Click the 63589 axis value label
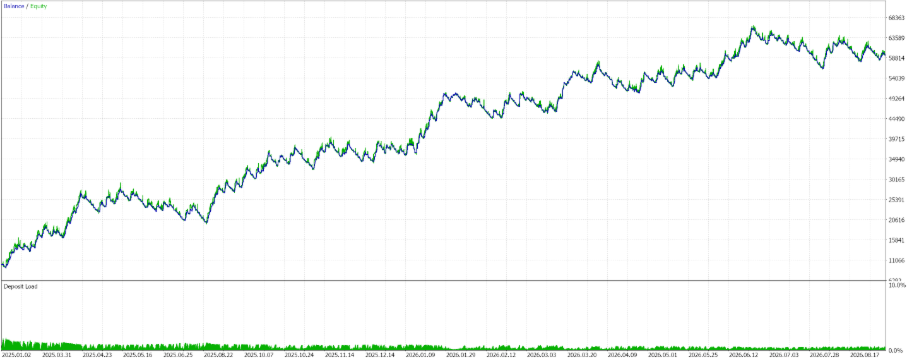This screenshot has width=908, height=360. coord(896,38)
